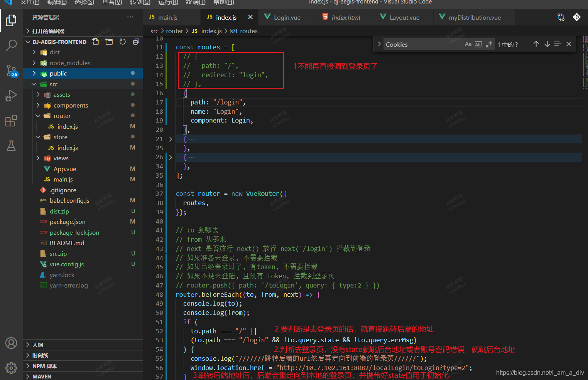Open yarn-error.log file
This screenshot has width=588, height=380.
click(83, 286)
